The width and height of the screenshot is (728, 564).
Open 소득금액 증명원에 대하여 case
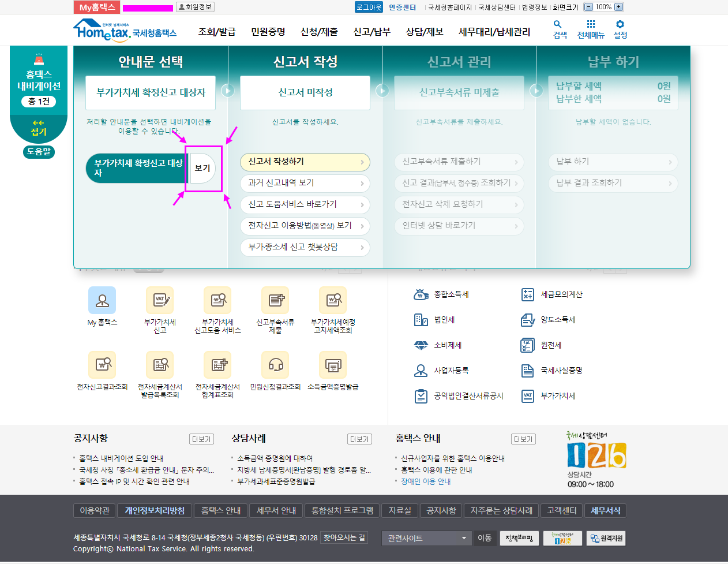pos(275,458)
